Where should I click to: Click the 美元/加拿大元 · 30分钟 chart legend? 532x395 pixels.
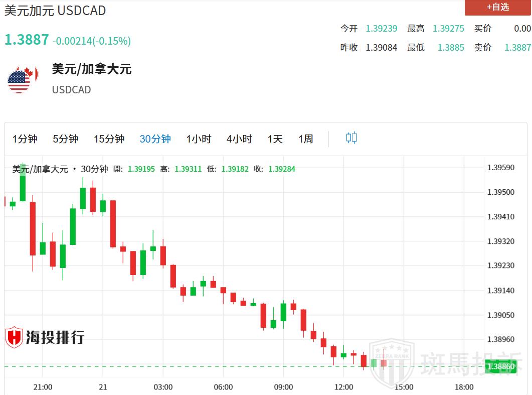[60, 169]
